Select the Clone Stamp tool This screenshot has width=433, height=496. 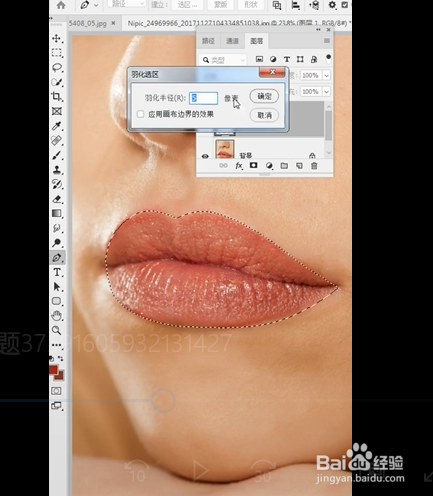tap(57, 170)
